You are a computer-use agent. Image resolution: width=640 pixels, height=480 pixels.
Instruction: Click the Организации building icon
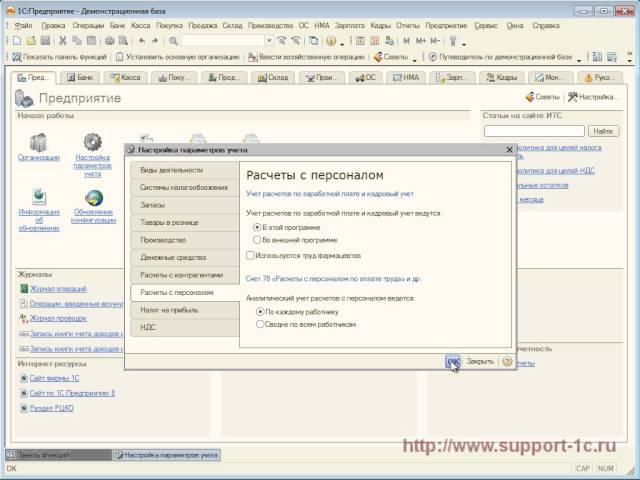point(38,141)
